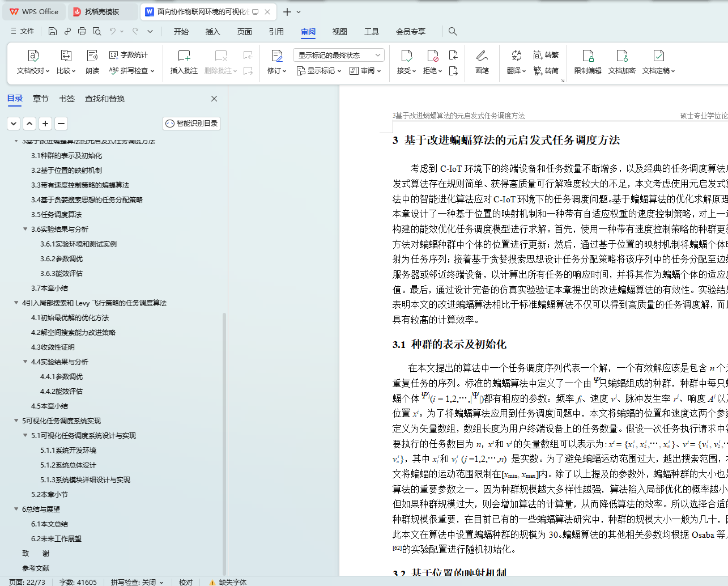
Task: Collapse the 4.4实验结果与分析 outline node
Action: (x=25, y=362)
